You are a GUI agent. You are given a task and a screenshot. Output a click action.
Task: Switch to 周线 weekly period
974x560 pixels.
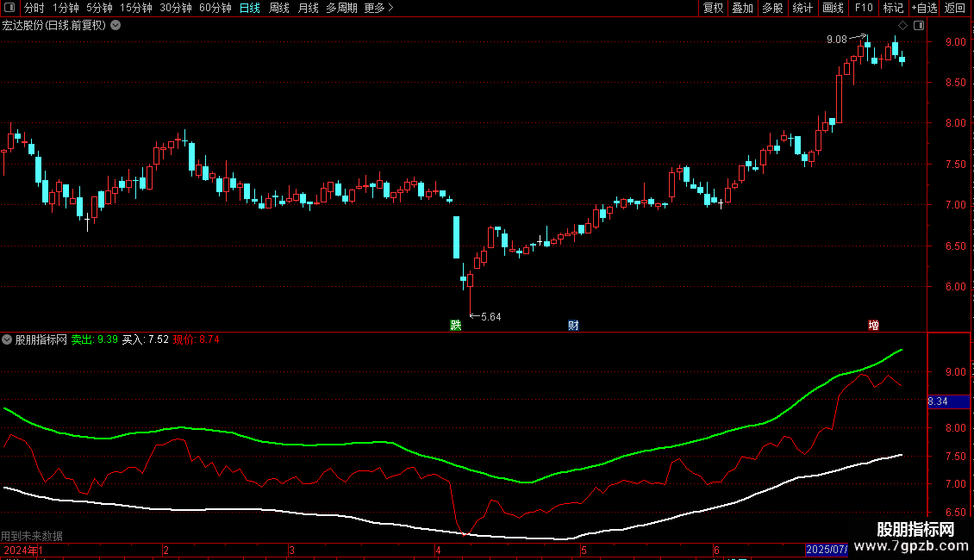[x=279, y=8]
